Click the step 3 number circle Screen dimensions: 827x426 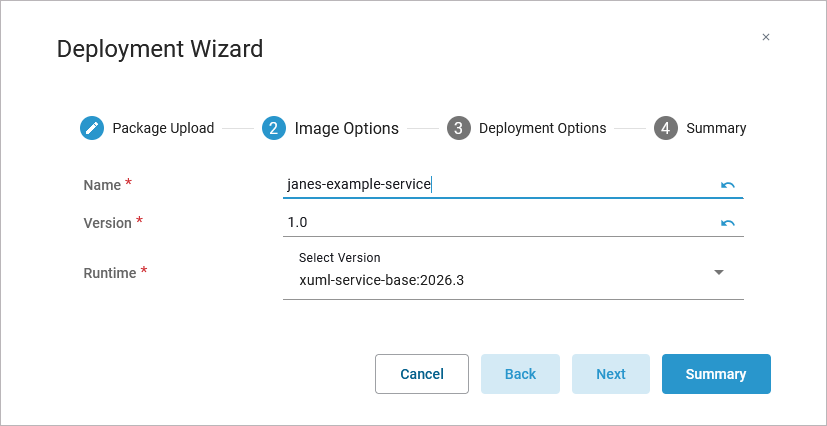(459, 128)
